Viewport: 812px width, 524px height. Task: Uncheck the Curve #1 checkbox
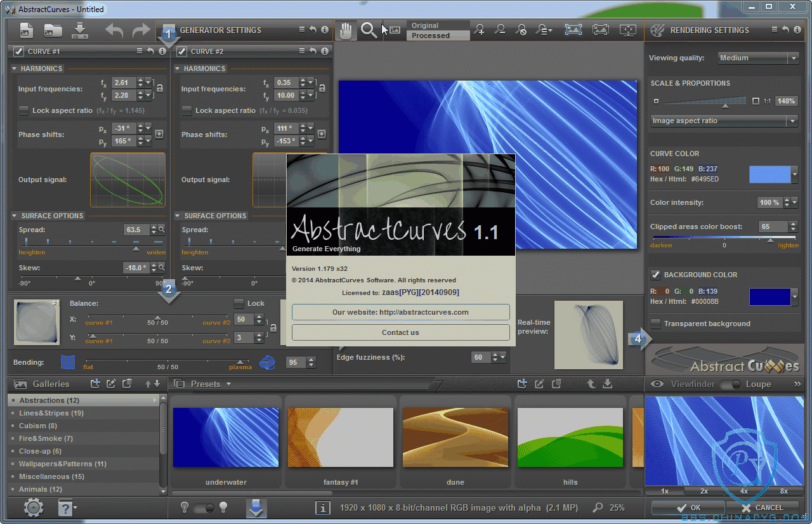click(19, 51)
